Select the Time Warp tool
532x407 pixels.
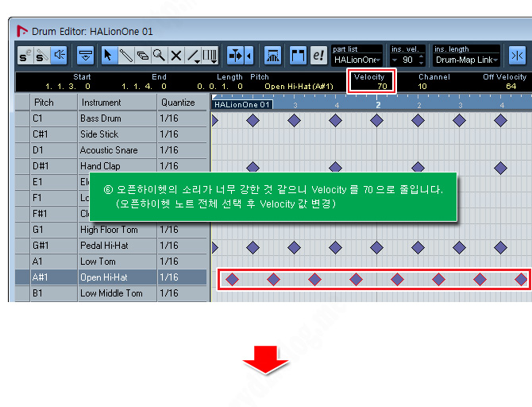210,55
